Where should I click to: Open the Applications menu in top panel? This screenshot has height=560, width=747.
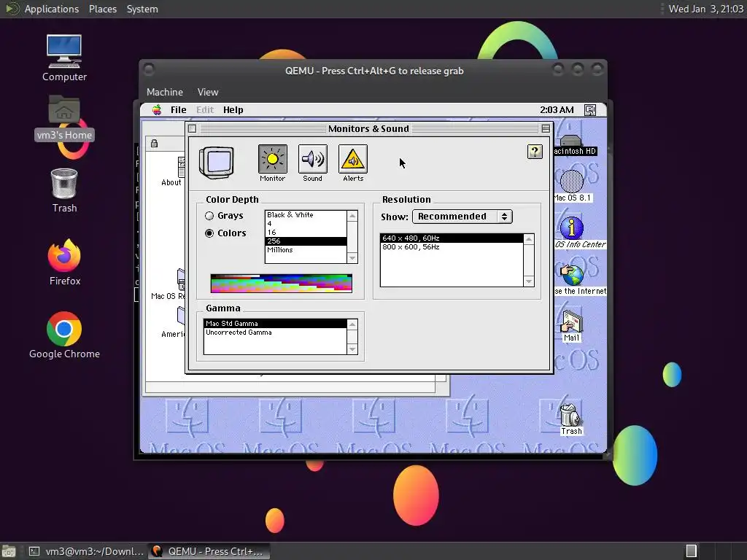click(52, 9)
